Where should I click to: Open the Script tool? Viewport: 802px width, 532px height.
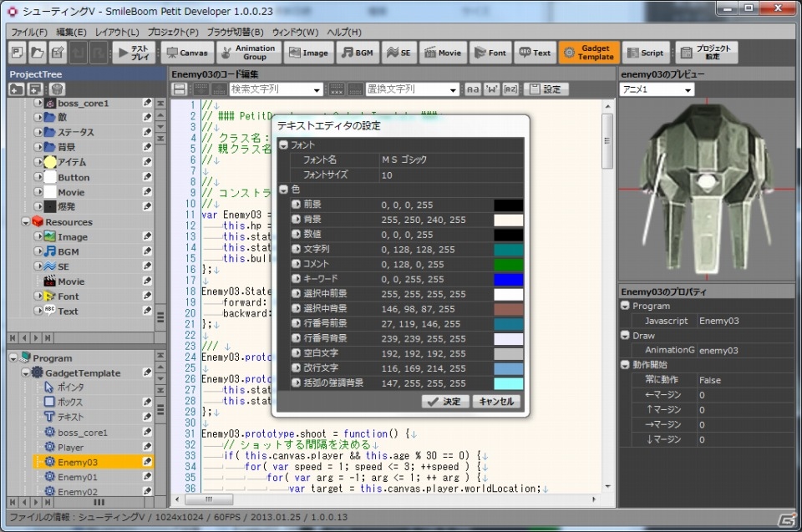coord(646,52)
